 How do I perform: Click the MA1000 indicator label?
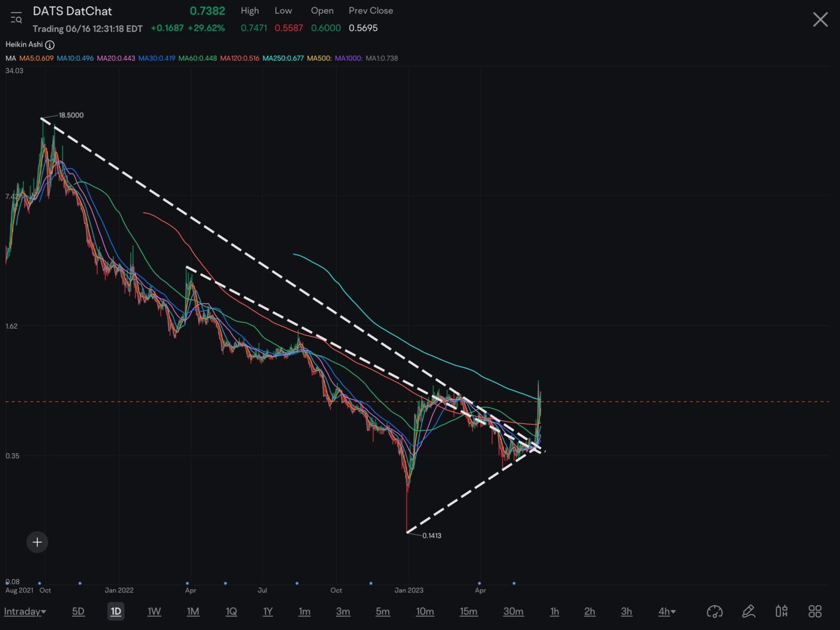point(349,58)
